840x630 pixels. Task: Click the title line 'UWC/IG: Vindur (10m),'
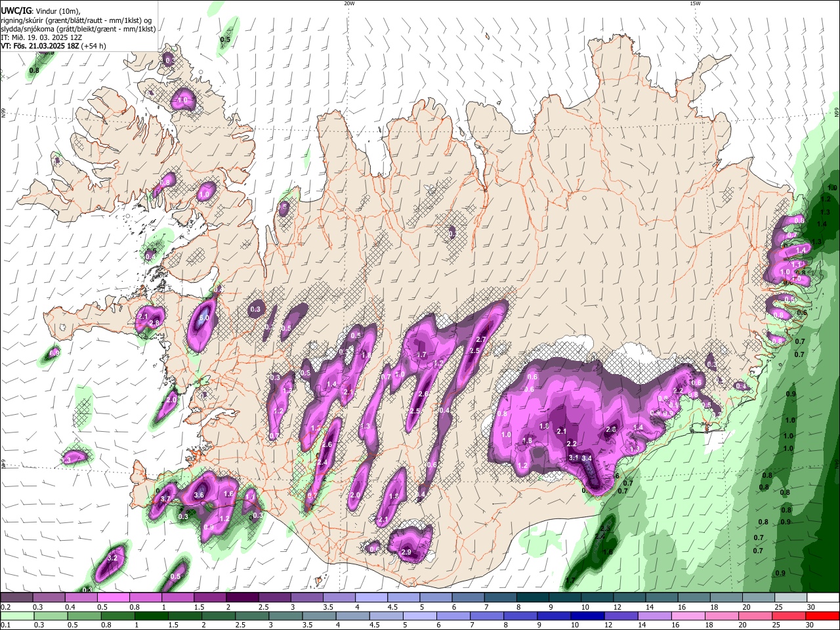[40, 10]
